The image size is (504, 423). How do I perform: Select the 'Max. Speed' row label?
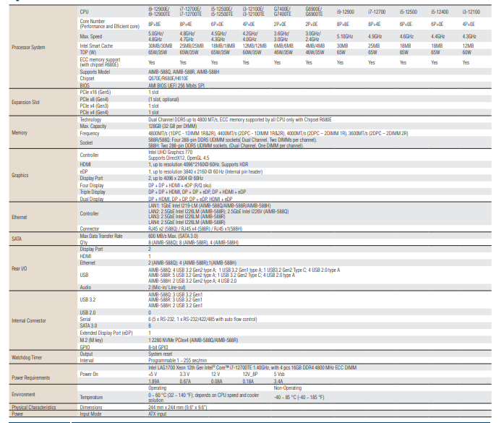(90, 37)
